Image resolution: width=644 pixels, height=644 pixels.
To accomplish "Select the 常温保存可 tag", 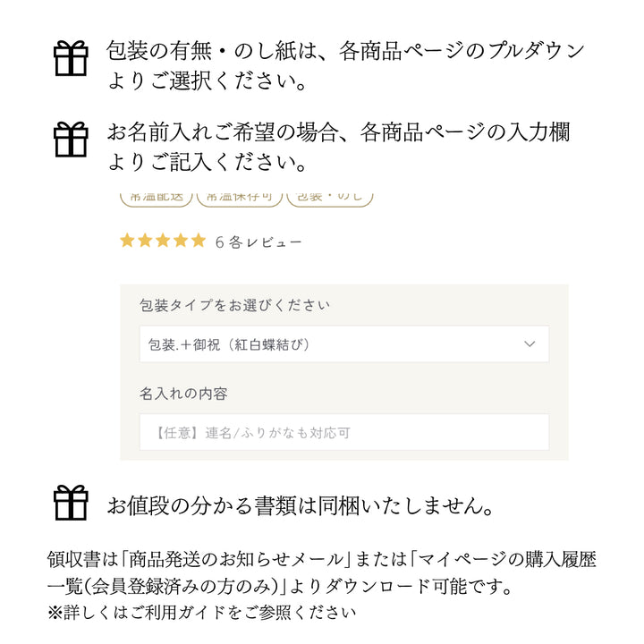I will pyautogui.click(x=239, y=196).
